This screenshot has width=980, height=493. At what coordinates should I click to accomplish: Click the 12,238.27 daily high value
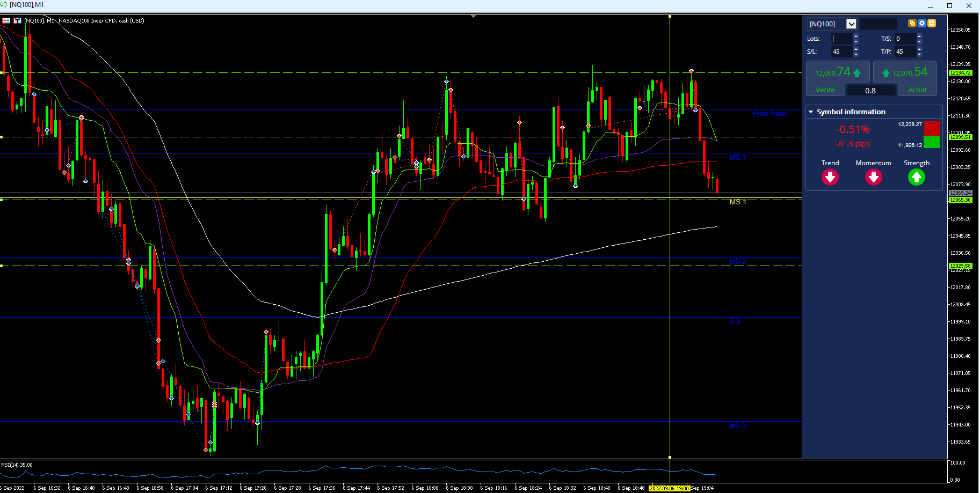pos(910,124)
